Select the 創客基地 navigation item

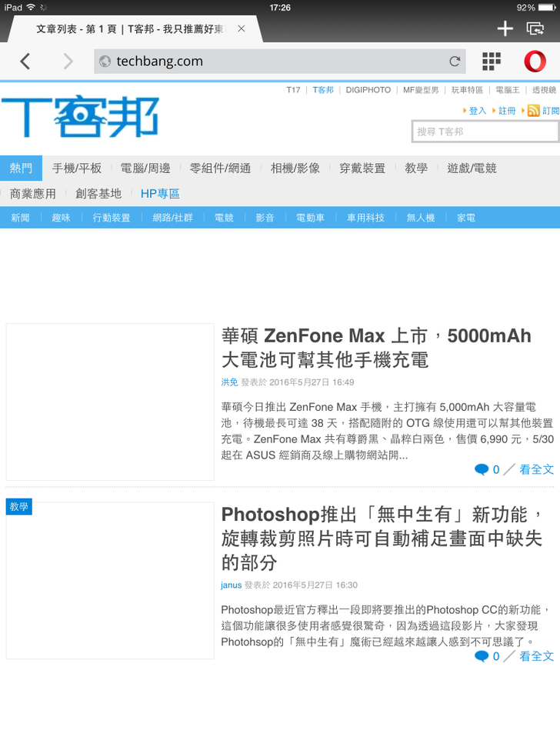tap(98, 194)
